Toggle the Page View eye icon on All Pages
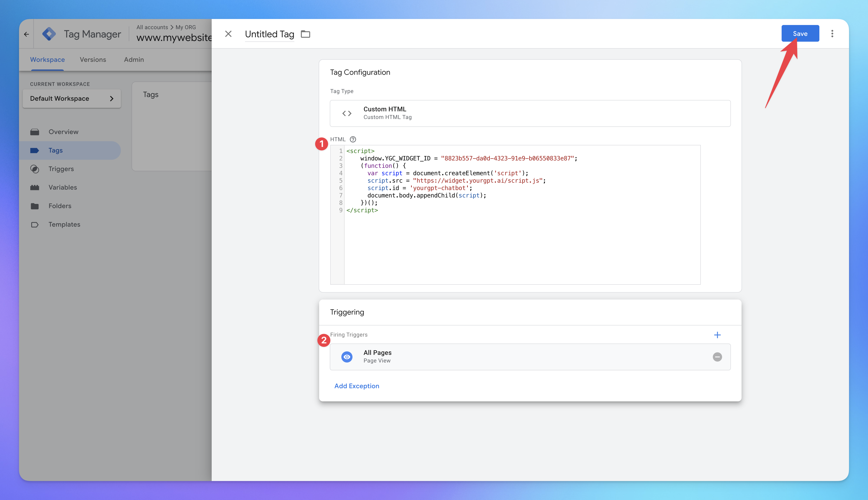The image size is (868, 500). coord(347,357)
